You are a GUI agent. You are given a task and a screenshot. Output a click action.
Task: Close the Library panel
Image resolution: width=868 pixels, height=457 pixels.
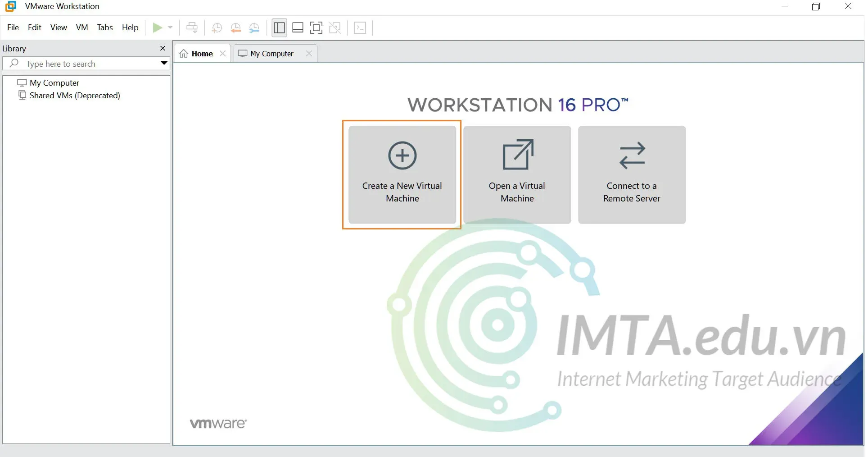[x=163, y=48]
